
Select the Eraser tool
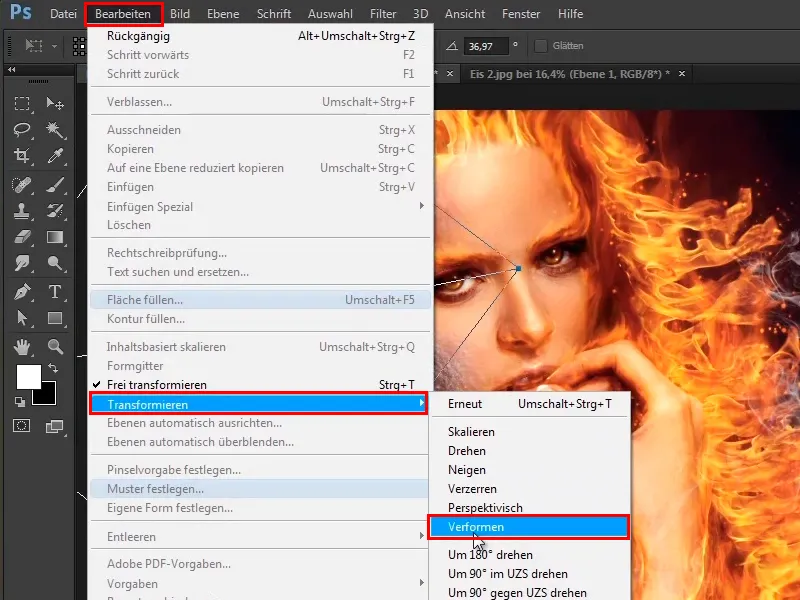[x=22, y=237]
